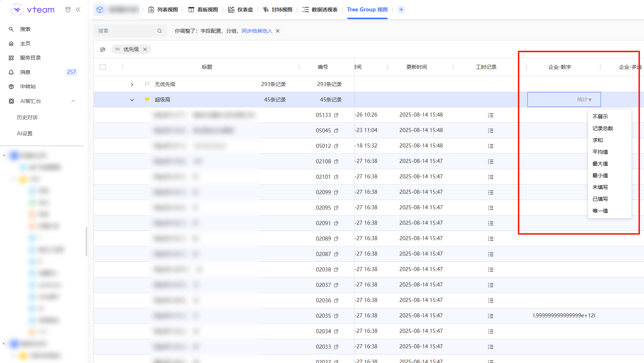This screenshot has height=363, width=644.
Task: Click the 优先级 group chip
Action: [131, 49]
